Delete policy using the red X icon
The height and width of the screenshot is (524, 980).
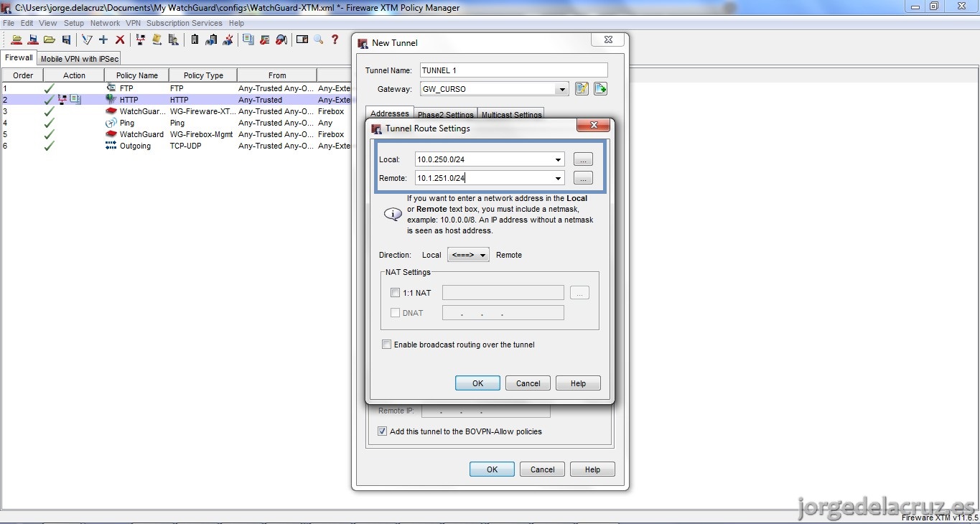pos(120,40)
